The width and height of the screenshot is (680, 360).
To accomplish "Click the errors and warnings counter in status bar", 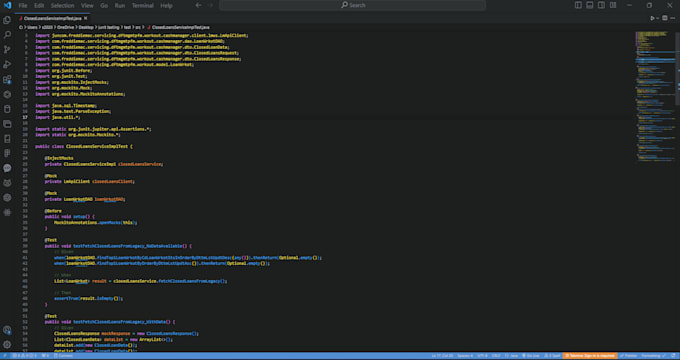I will [x=24, y=356].
